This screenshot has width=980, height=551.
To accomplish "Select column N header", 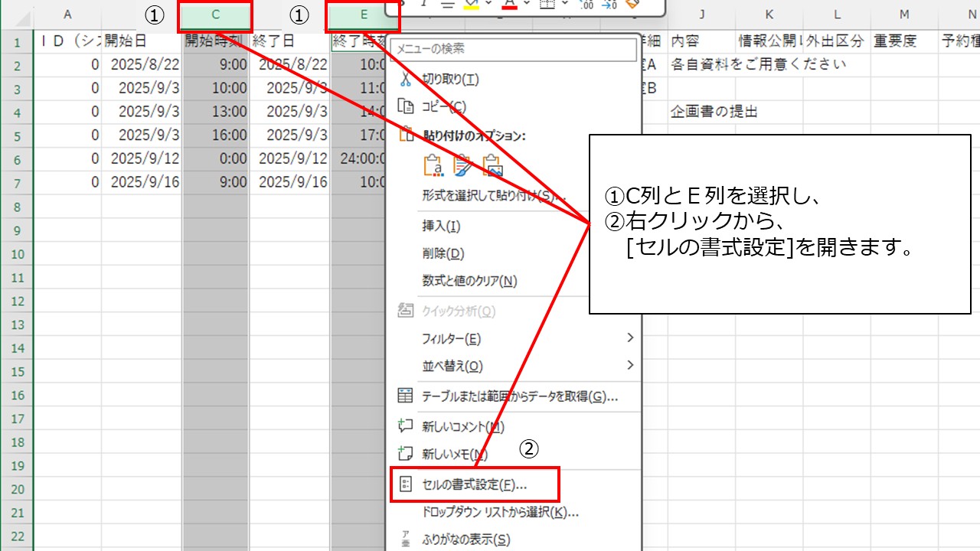I will tap(959, 15).
